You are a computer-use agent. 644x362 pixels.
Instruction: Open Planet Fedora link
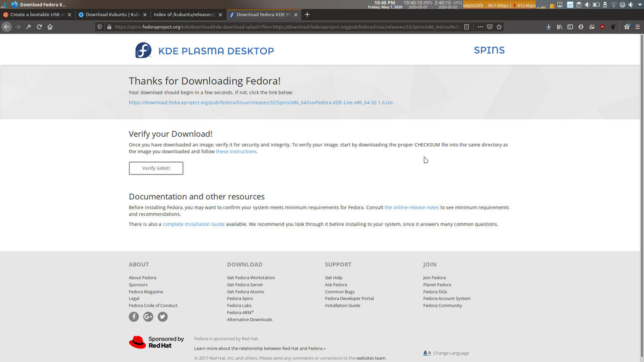[x=437, y=285]
